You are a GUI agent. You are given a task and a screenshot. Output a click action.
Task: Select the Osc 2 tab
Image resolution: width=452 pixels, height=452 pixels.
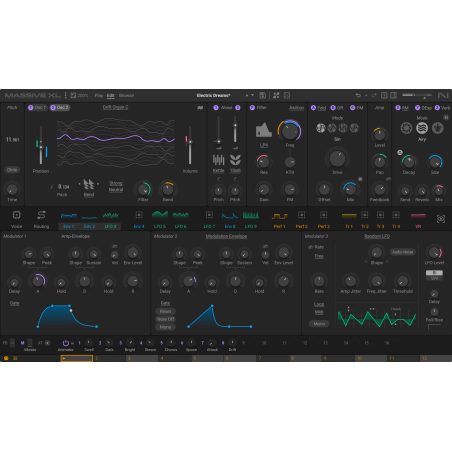coord(60,108)
